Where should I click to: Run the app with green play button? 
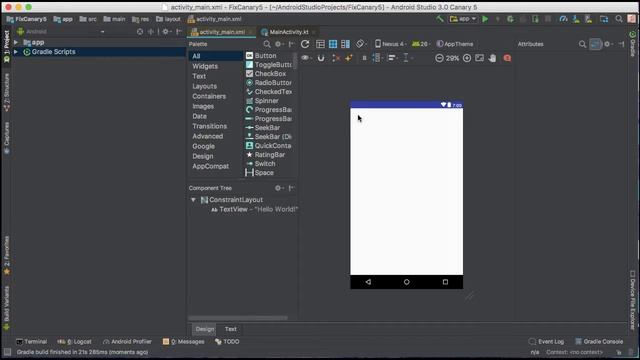tap(485, 19)
